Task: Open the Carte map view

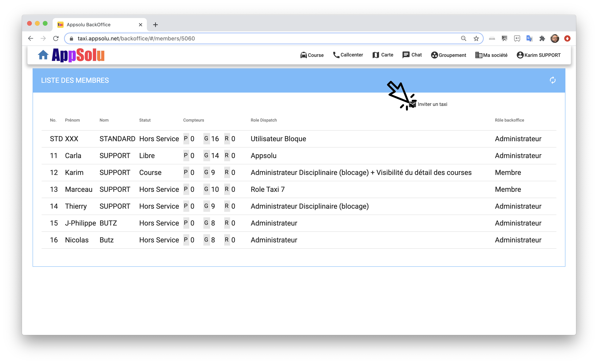Action: pos(383,55)
